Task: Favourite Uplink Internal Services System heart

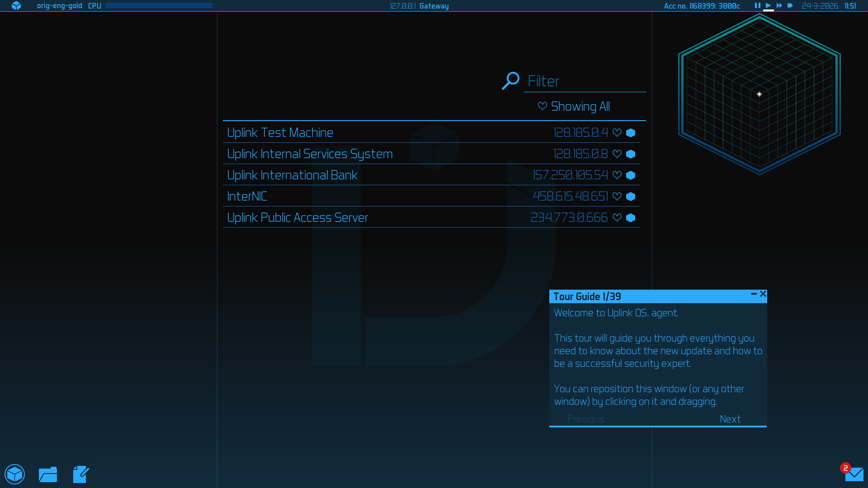Action: (x=617, y=154)
